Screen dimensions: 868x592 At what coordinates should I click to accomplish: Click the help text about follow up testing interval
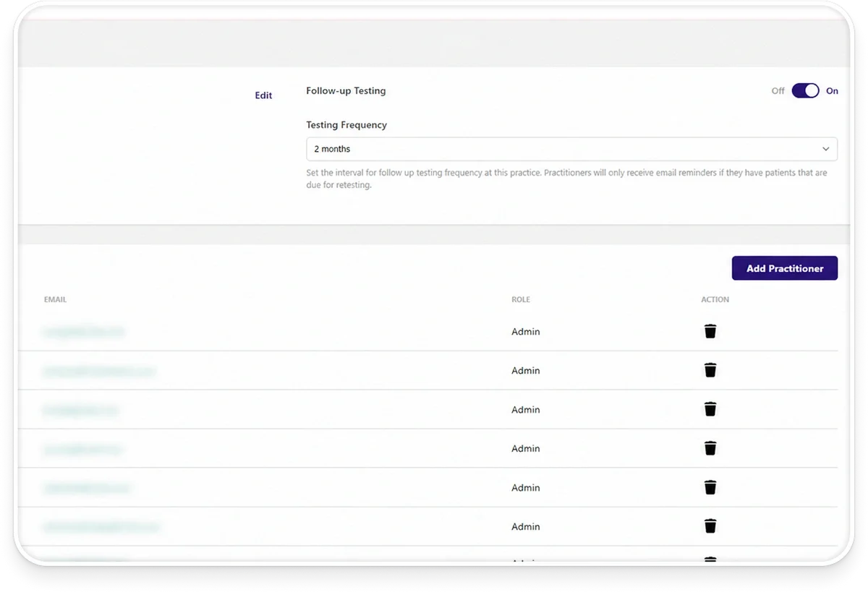coord(566,179)
